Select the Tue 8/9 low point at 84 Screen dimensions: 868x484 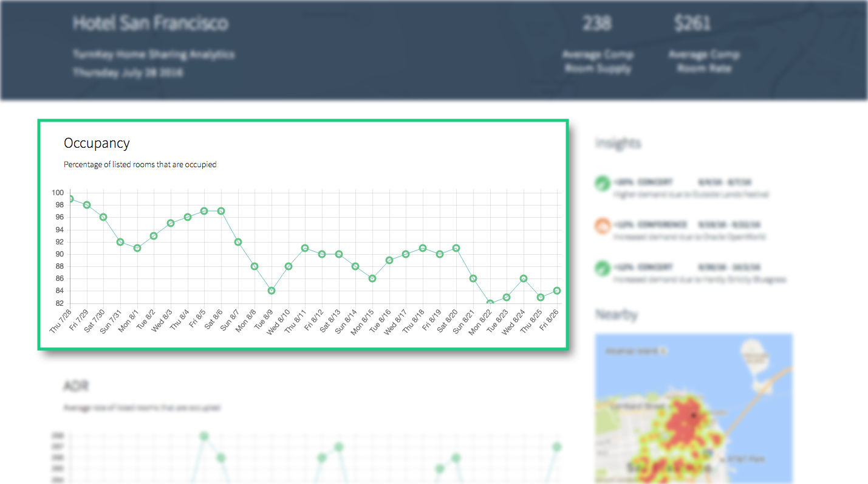(x=272, y=291)
